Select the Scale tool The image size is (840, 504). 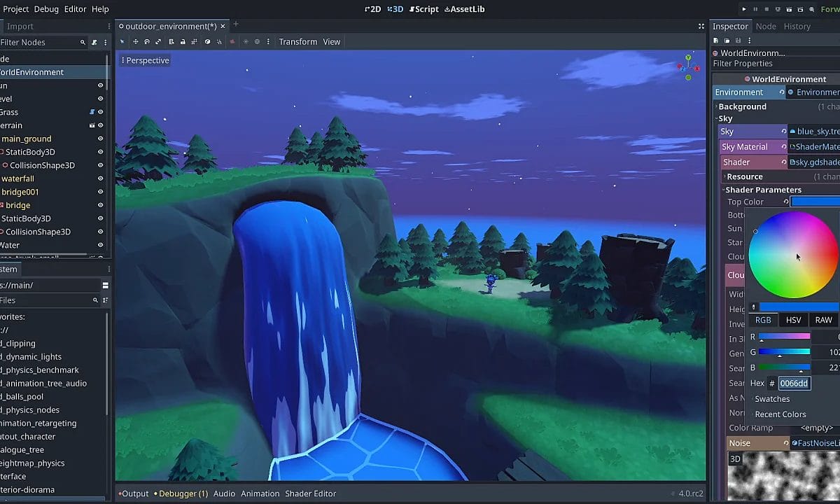point(159,42)
